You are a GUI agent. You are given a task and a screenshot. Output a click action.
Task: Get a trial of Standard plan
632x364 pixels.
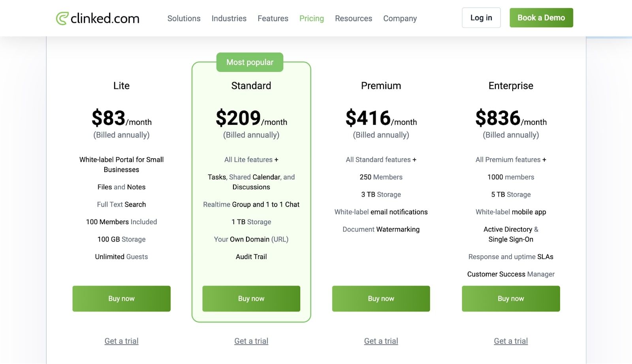pos(251,341)
